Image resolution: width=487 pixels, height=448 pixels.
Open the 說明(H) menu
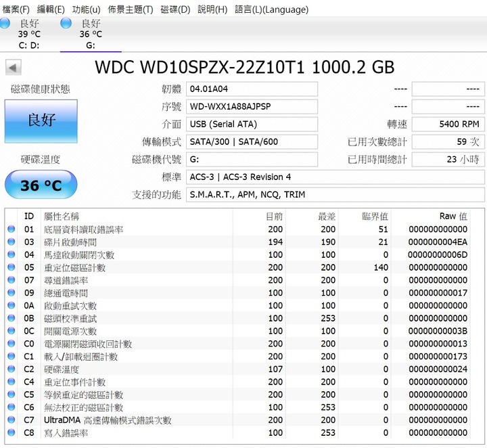pos(212,9)
